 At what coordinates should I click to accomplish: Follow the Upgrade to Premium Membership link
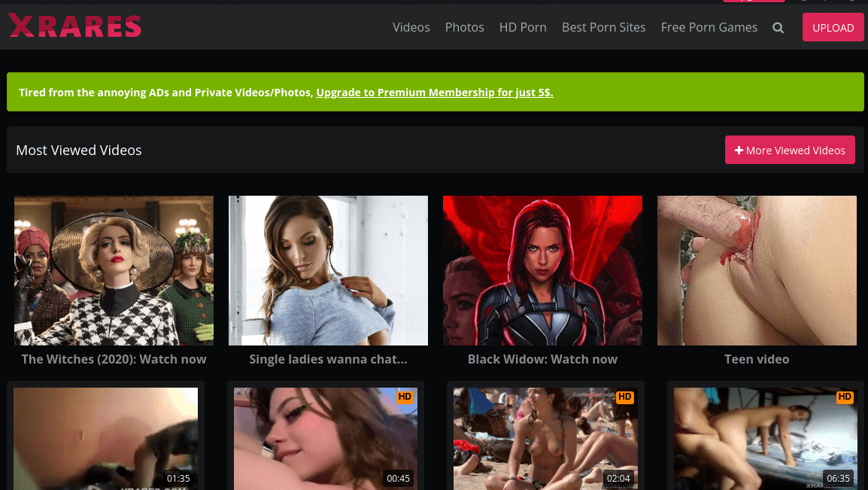[x=434, y=93]
